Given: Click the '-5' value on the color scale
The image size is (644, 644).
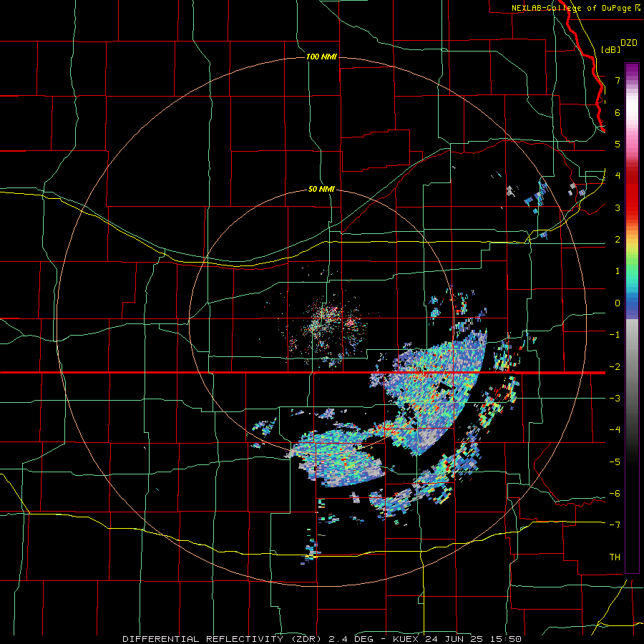Looking at the screenshot, I should [615, 462].
